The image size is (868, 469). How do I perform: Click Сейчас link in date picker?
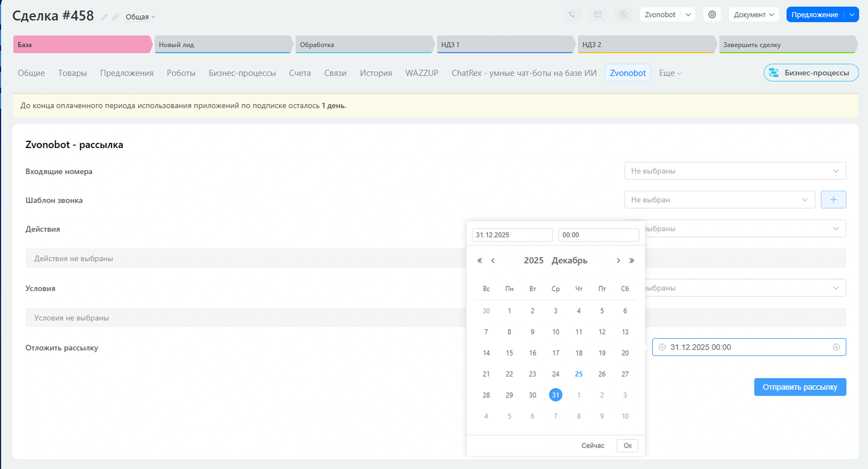(x=593, y=446)
